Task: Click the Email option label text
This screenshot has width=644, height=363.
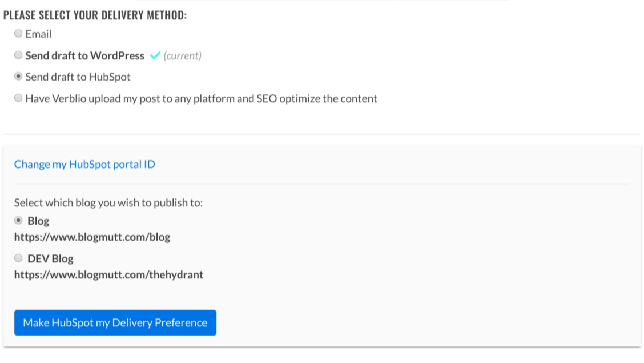Action: [x=38, y=34]
